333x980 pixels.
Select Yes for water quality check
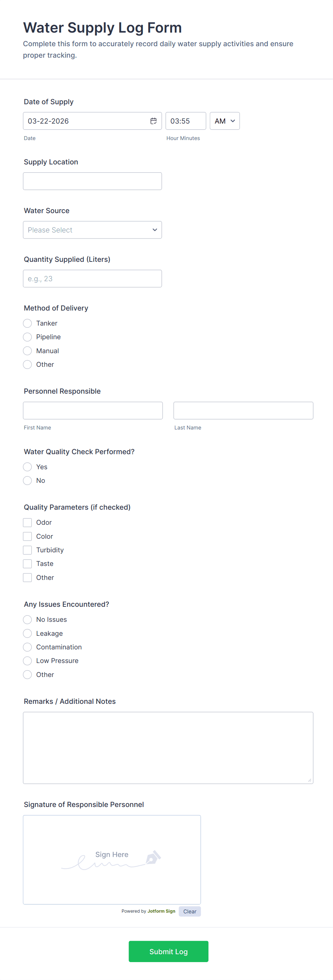(27, 467)
